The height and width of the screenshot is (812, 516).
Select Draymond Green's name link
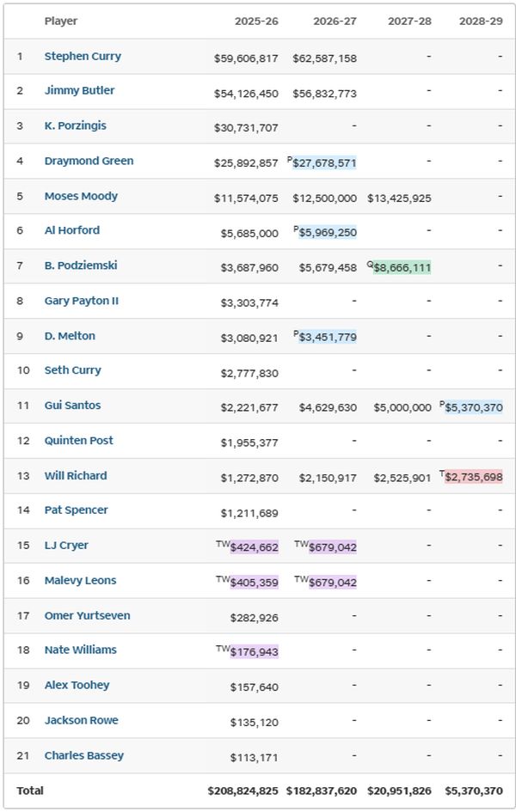coord(89,162)
